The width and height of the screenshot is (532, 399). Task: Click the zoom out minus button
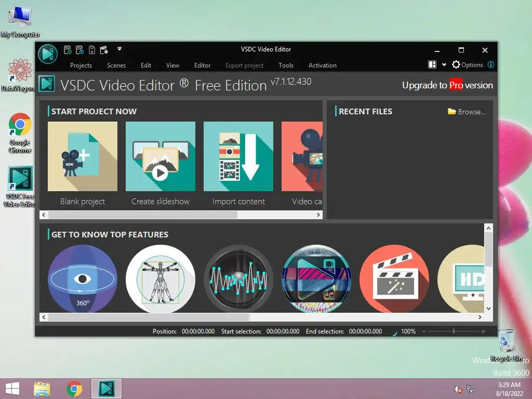point(424,331)
